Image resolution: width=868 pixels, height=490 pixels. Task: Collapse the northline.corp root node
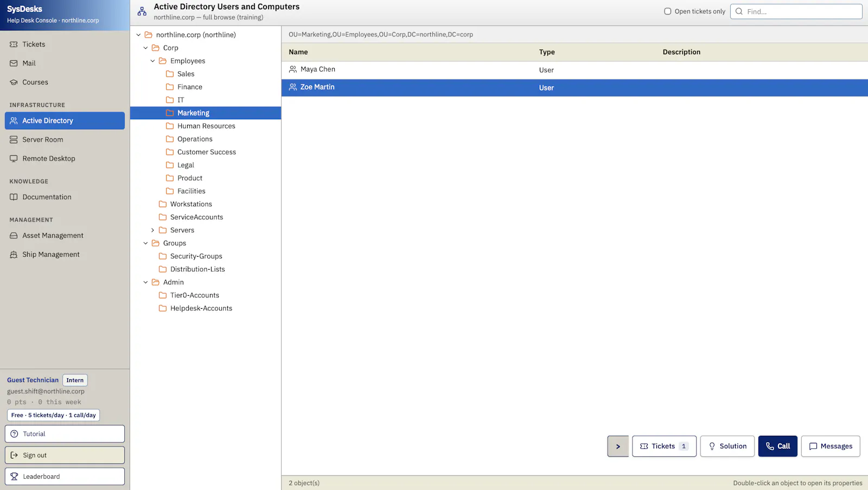tap(138, 35)
